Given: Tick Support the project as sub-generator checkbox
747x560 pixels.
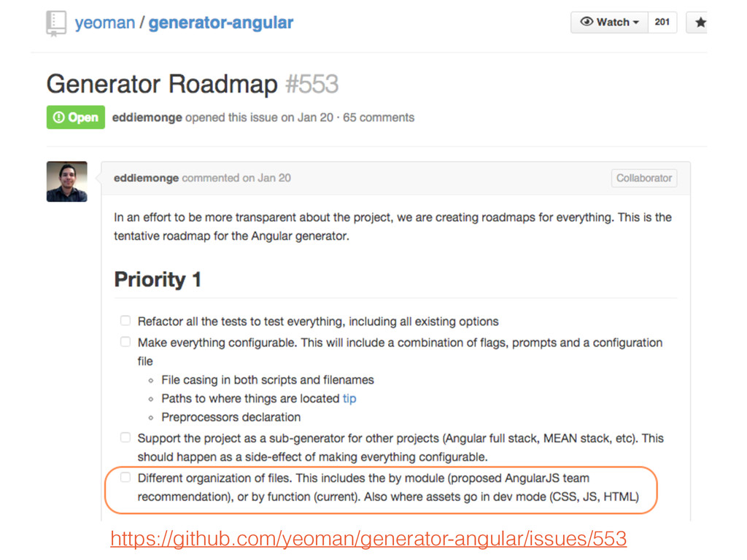Looking at the screenshot, I should pyautogui.click(x=125, y=437).
